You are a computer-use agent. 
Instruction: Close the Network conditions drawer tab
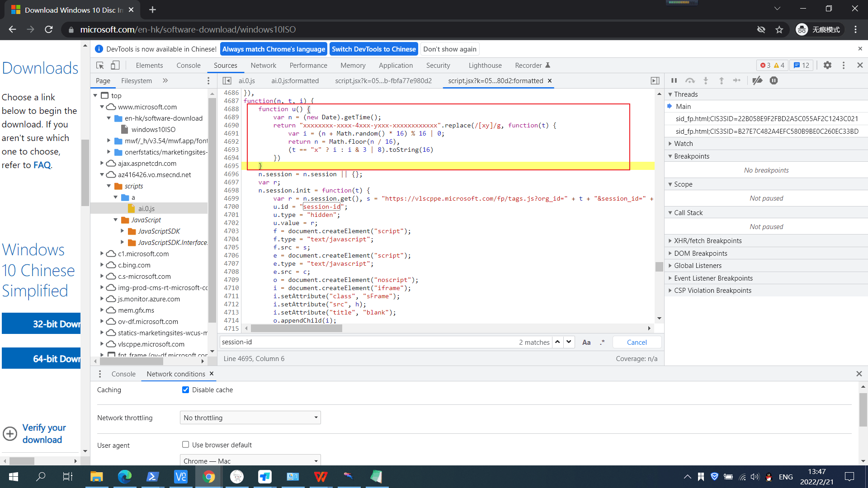pyautogui.click(x=211, y=374)
